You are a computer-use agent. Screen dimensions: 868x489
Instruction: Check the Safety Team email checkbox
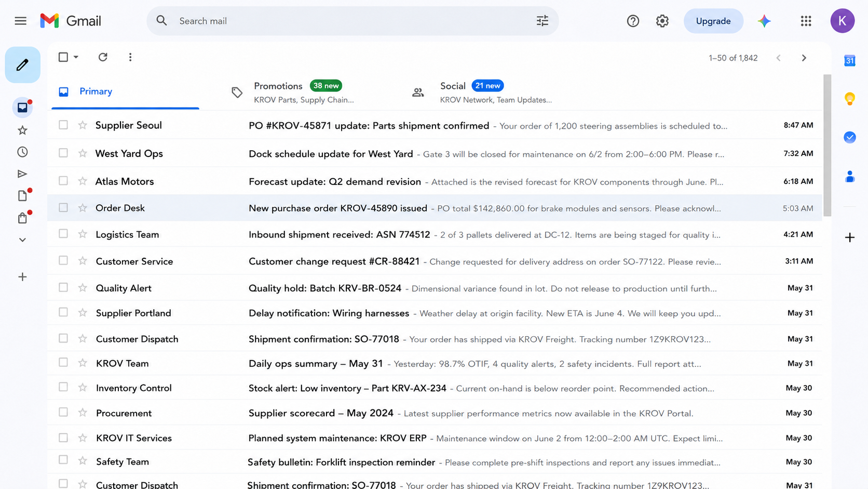point(63,460)
